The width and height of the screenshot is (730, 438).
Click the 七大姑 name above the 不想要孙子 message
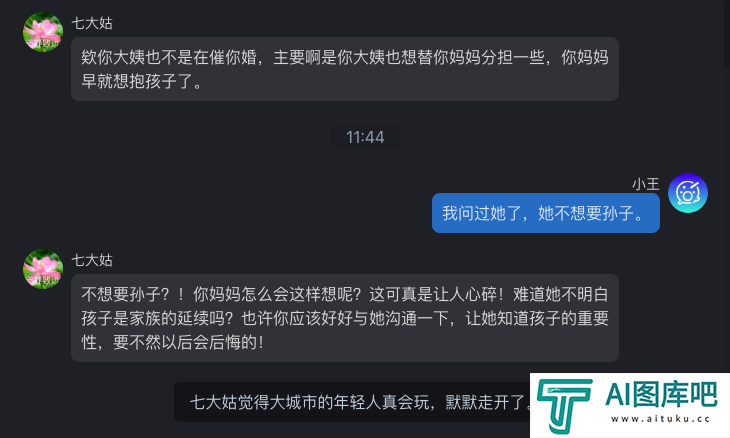(x=92, y=260)
